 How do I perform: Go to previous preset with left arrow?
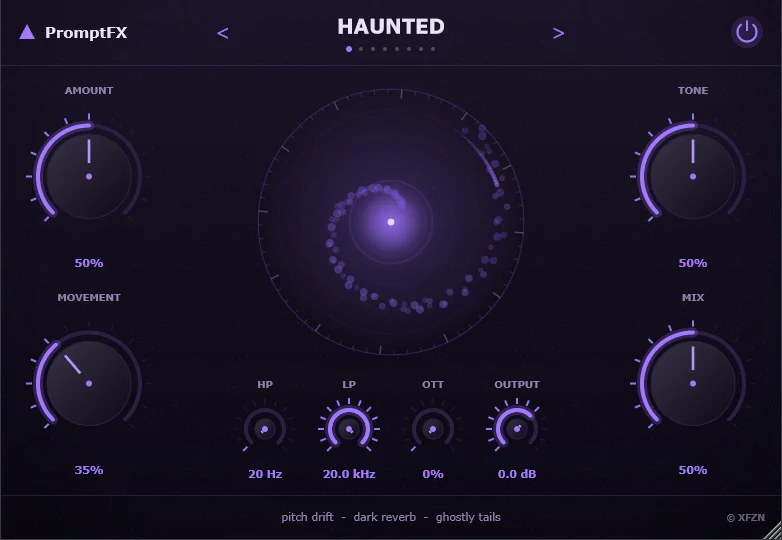(x=223, y=33)
